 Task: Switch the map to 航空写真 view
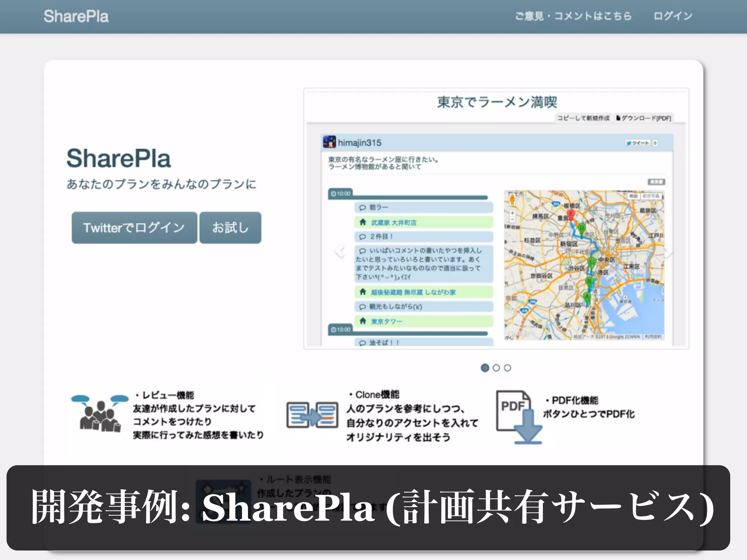pyautogui.click(x=651, y=196)
